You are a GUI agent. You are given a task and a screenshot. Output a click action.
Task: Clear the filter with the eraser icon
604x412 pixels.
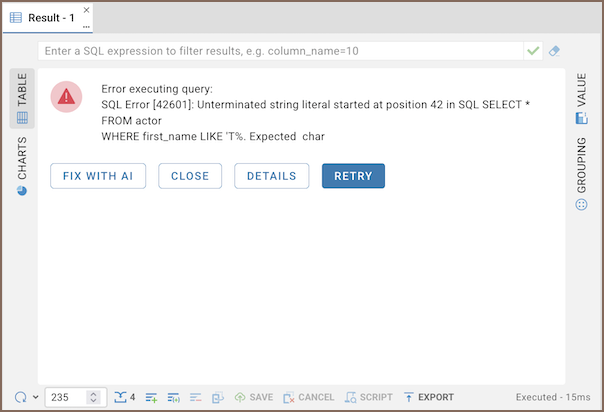(554, 51)
